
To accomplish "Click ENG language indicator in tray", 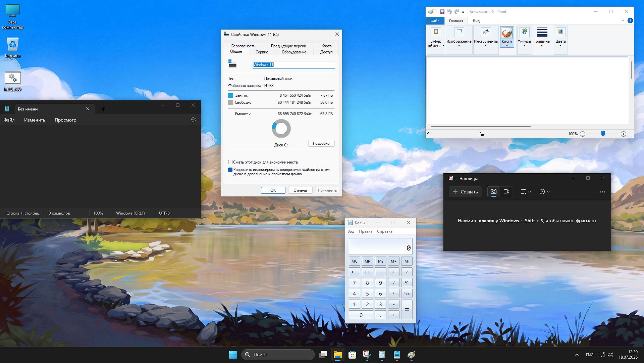I will pyautogui.click(x=589, y=355).
